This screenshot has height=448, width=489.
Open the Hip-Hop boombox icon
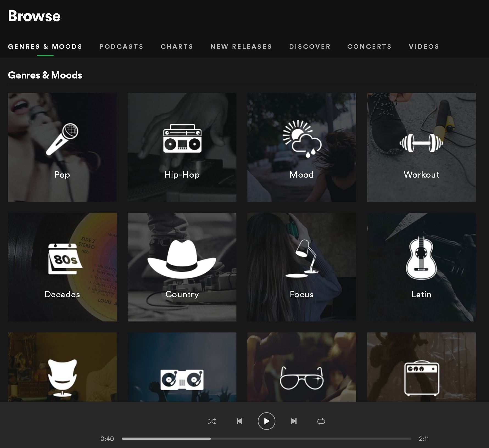coord(182,138)
